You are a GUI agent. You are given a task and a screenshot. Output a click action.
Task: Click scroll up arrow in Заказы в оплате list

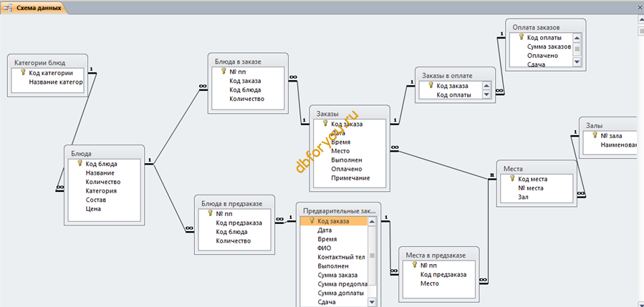pyautogui.click(x=486, y=86)
